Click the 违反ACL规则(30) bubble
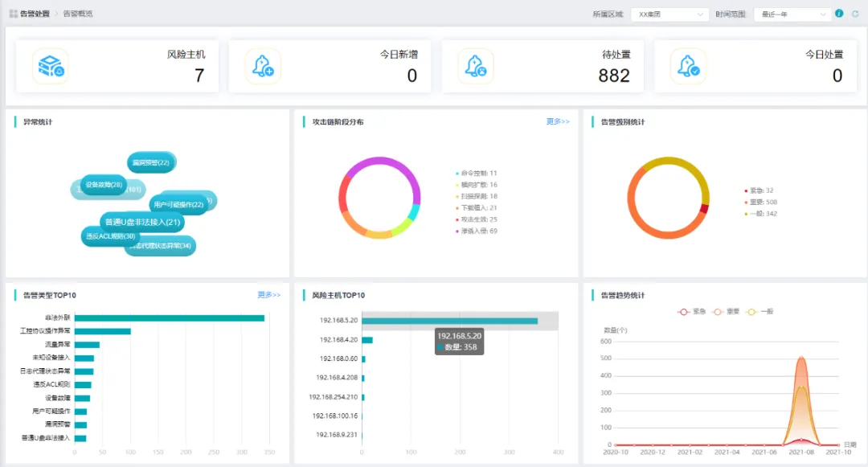 tap(109, 236)
